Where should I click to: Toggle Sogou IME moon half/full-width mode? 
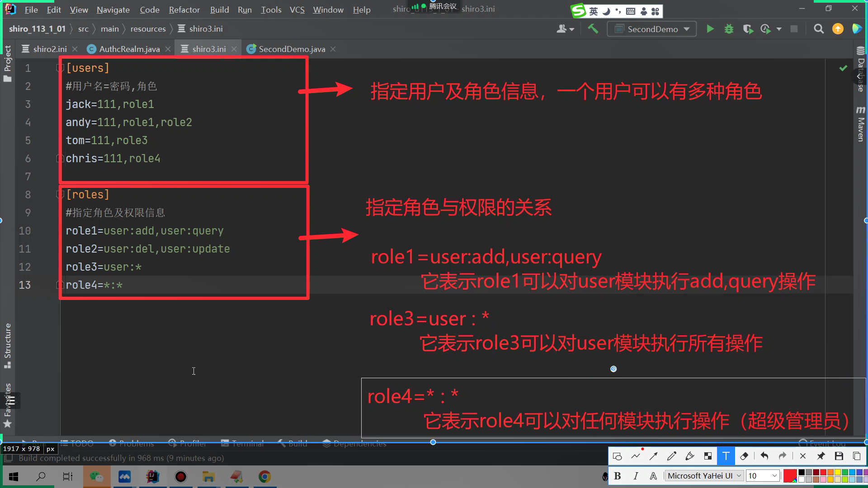point(606,11)
